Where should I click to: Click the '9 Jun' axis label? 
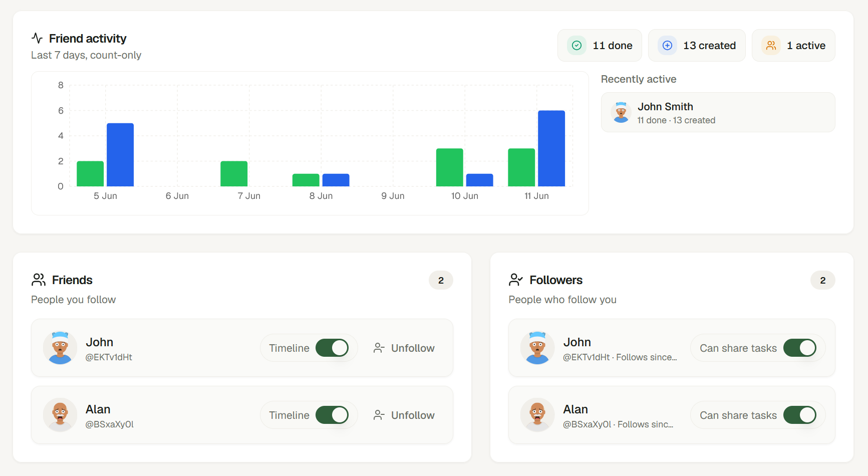(393, 196)
